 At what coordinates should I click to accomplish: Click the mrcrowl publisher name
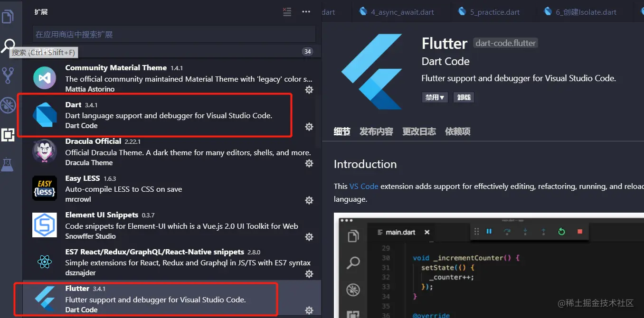(x=78, y=199)
